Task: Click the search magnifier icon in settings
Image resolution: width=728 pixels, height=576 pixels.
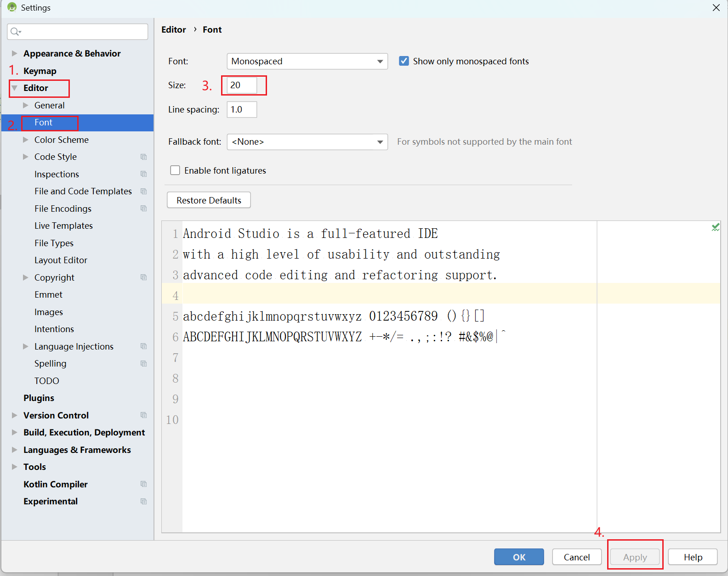Action: (15, 31)
